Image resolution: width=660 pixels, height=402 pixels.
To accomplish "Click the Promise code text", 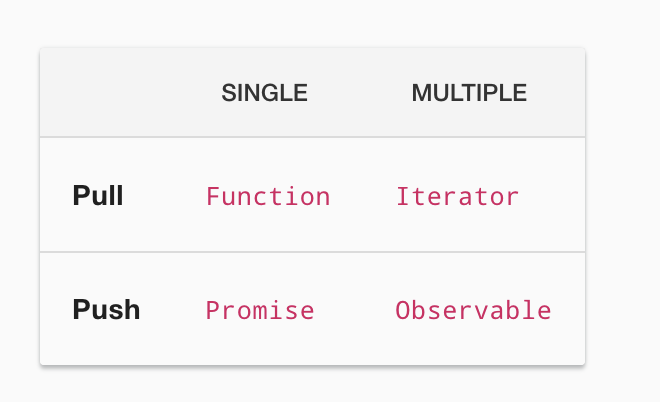I will (x=260, y=310).
